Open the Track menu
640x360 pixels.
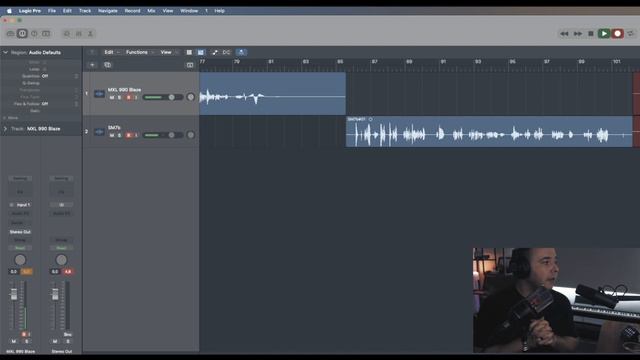[x=85, y=11]
